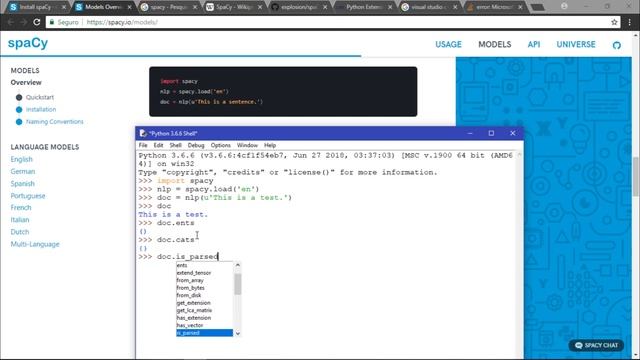
Task: Click the browser address bar URL
Action: 122,22
